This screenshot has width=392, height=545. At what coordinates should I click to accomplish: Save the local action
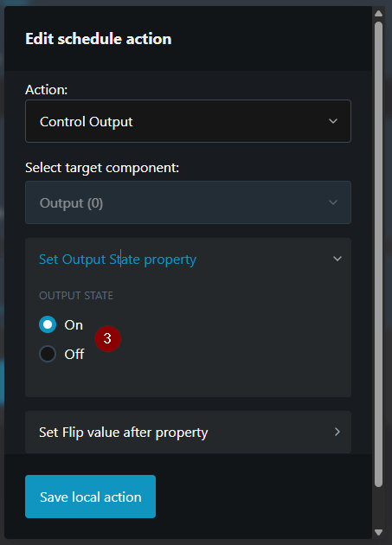[x=91, y=497]
